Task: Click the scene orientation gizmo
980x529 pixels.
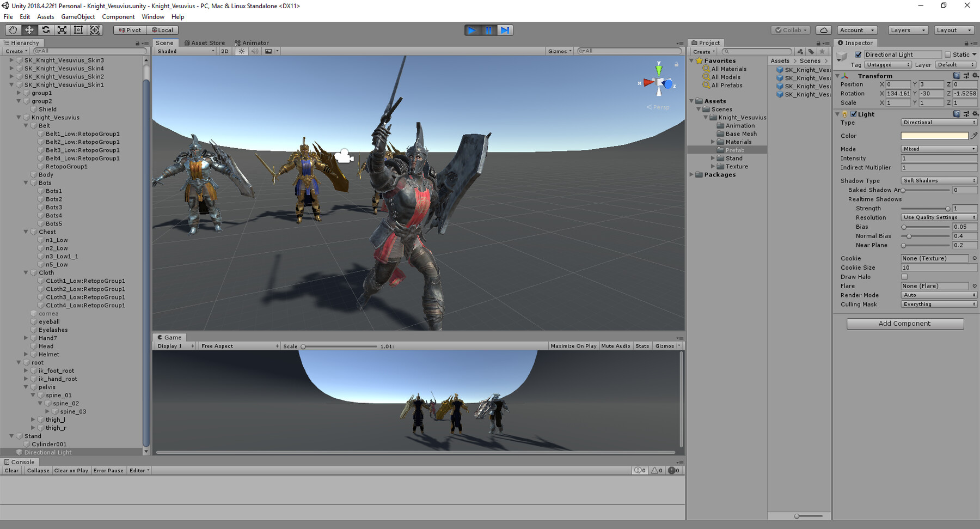Action: point(659,83)
